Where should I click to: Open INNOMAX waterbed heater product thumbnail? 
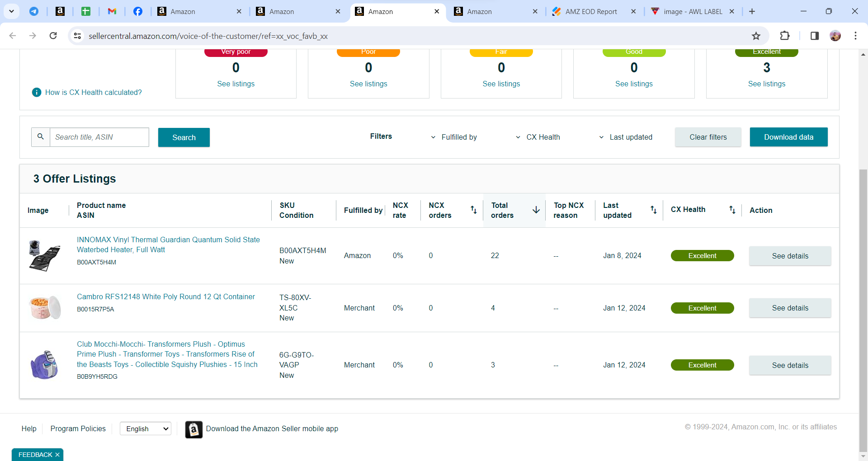(44, 255)
